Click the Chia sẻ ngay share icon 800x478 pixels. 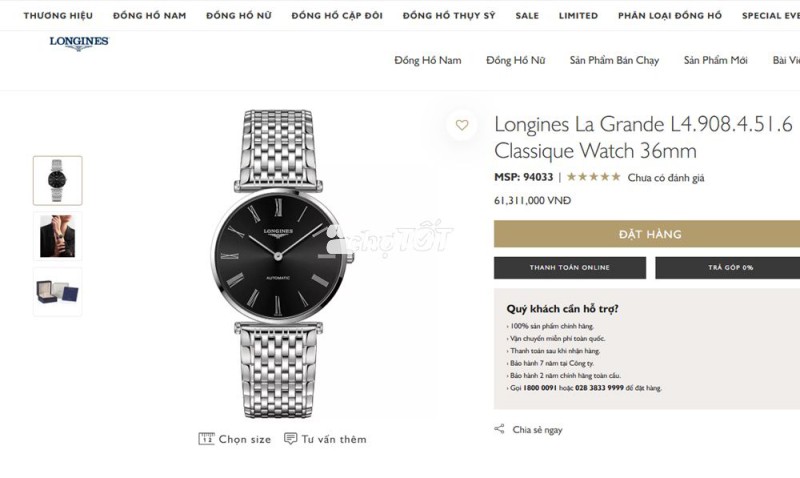(x=499, y=429)
